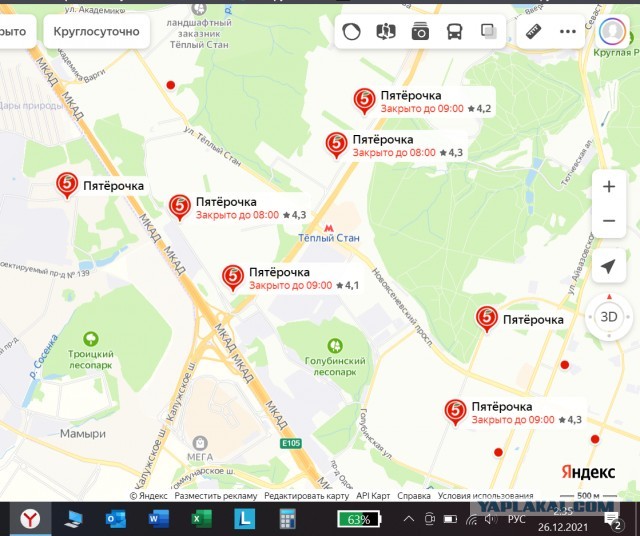Open the blue L app in taskbar
Screen dimensions: 640x536
click(x=244, y=519)
